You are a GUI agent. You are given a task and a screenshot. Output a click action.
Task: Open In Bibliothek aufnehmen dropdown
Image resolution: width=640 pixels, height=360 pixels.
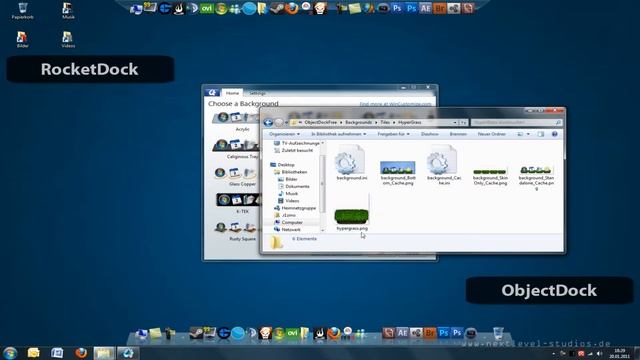(338, 134)
